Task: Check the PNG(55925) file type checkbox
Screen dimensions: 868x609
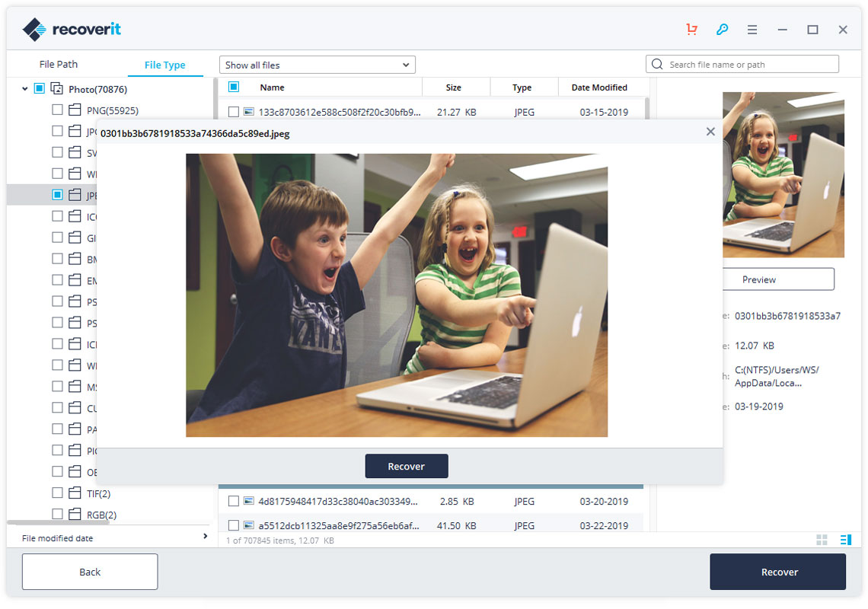Action: tap(57, 109)
